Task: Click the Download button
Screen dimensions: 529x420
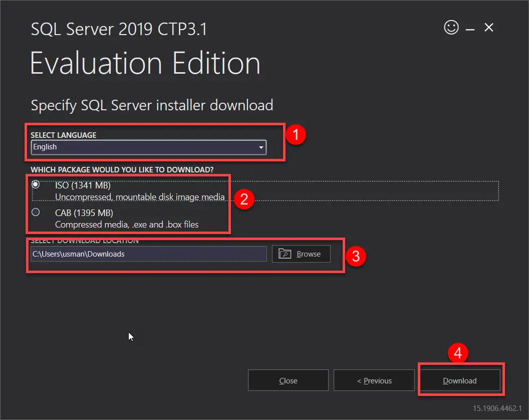Action: click(459, 380)
